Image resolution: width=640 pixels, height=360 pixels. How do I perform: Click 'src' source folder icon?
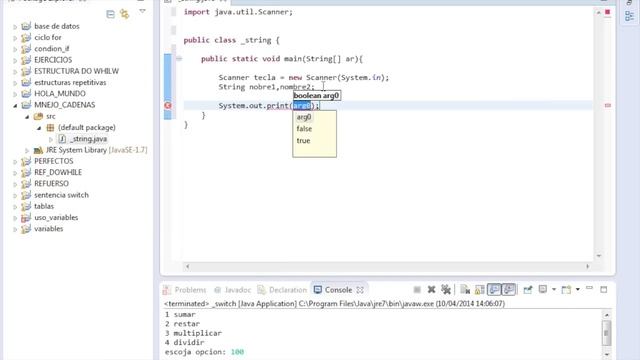(x=38, y=116)
